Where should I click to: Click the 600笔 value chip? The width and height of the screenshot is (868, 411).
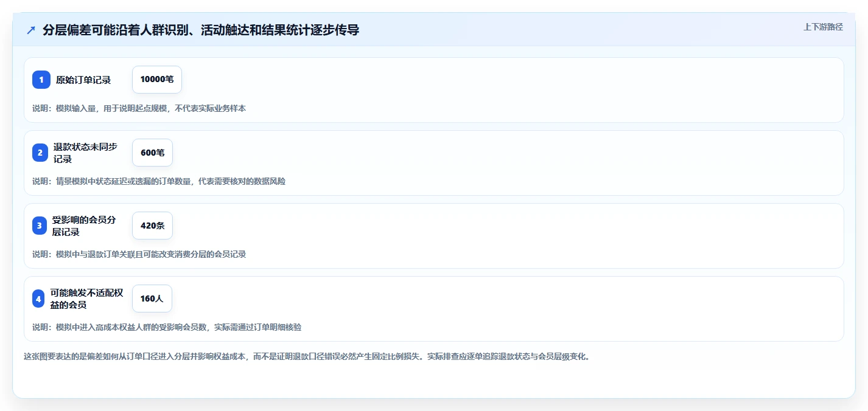tap(152, 153)
